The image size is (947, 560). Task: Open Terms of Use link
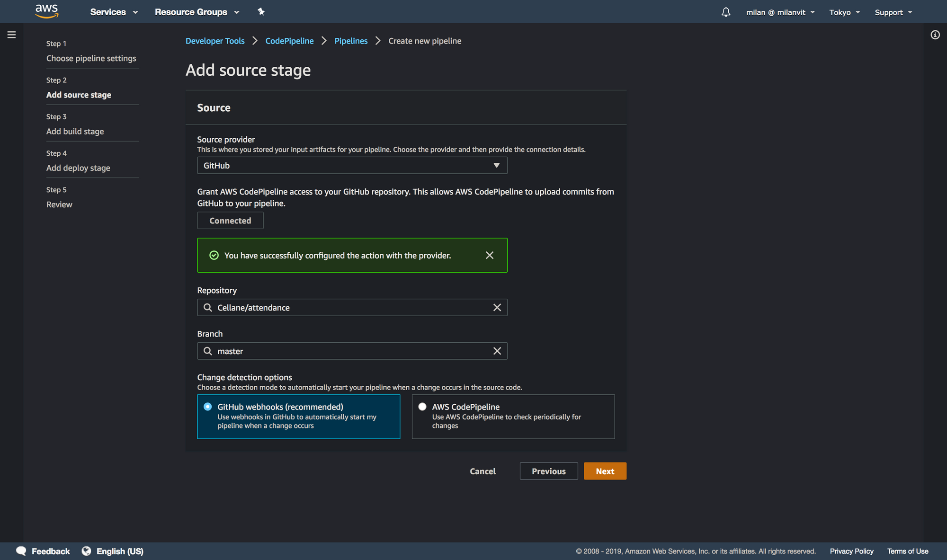pos(908,551)
